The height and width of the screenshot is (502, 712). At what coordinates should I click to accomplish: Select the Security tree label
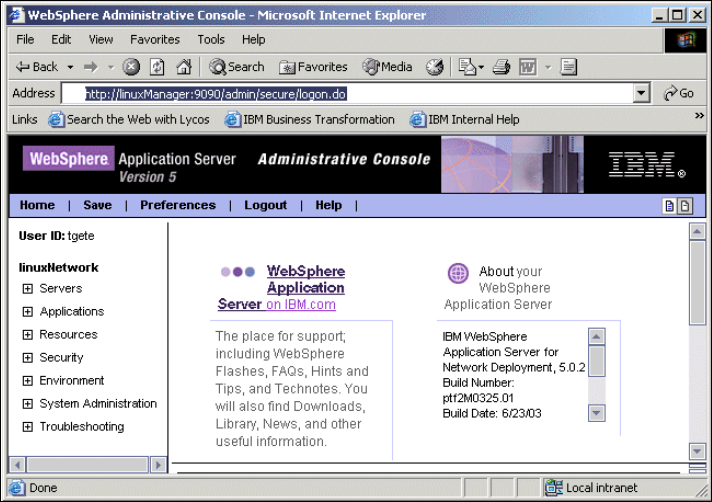click(x=61, y=358)
